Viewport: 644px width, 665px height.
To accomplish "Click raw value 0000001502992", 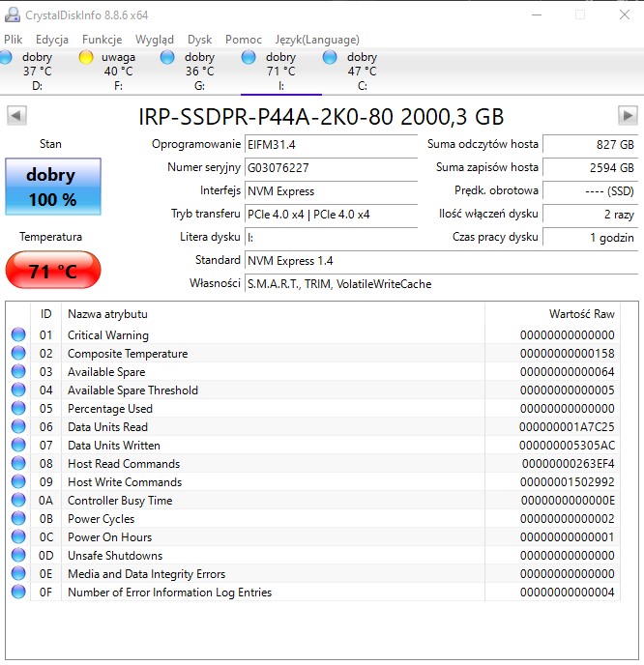I will [x=568, y=481].
